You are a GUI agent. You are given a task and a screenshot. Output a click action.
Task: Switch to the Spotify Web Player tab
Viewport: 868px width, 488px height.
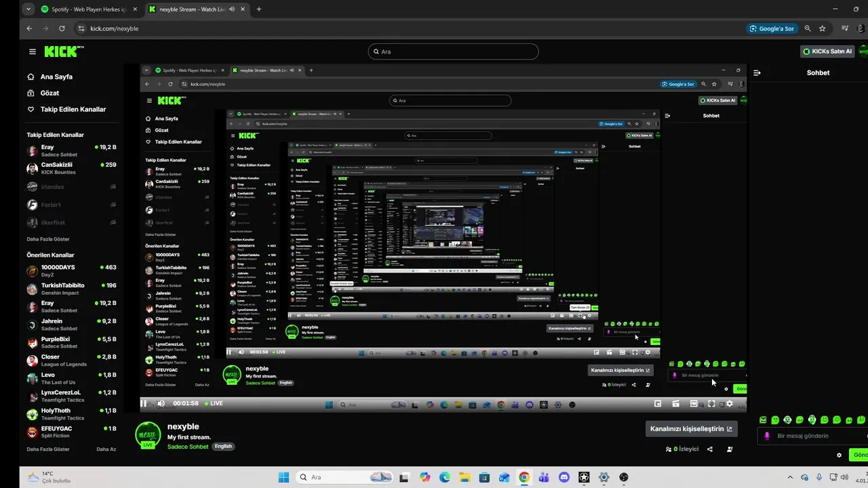[x=88, y=9]
